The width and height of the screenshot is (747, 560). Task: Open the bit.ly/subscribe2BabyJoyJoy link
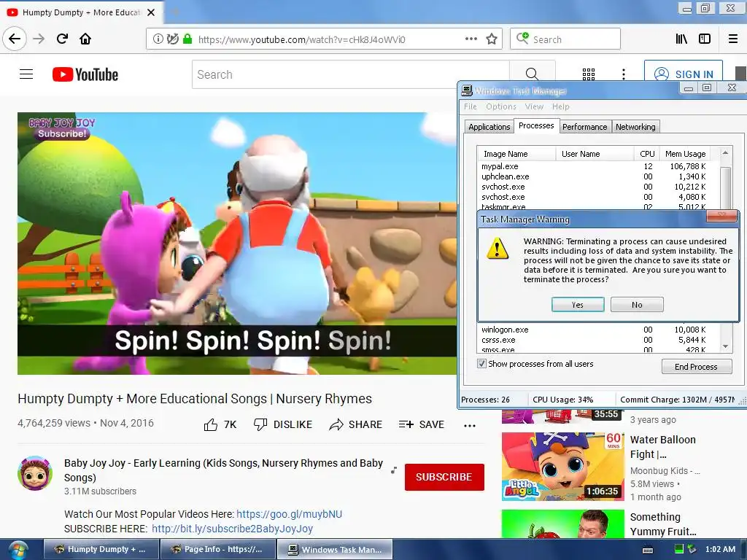232,529
